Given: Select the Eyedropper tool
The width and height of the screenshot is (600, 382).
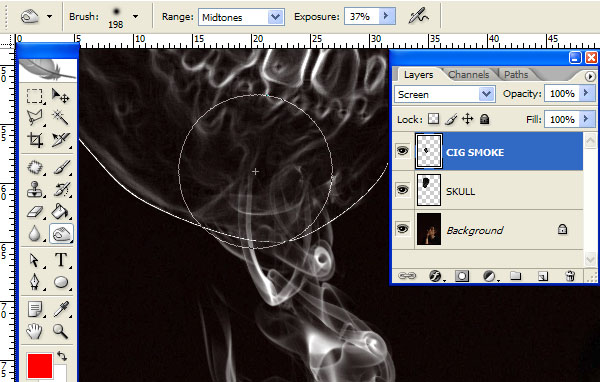Looking at the screenshot, I should coord(61,309).
